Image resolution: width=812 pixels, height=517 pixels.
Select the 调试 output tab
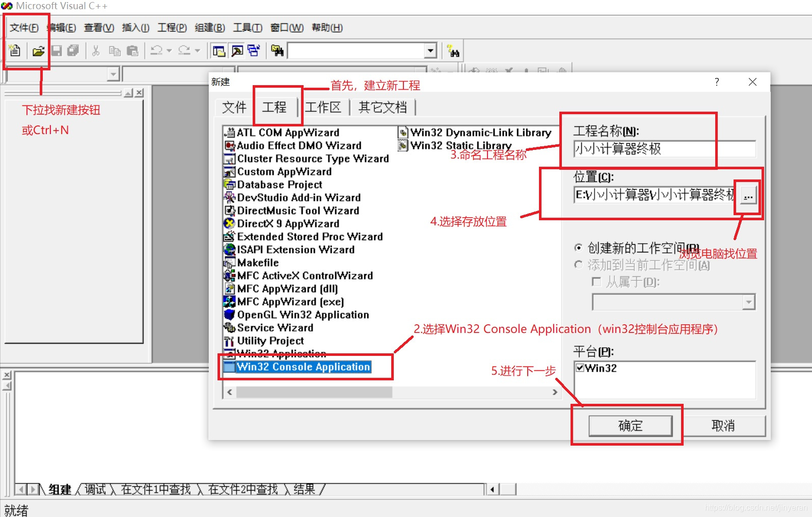coord(95,489)
